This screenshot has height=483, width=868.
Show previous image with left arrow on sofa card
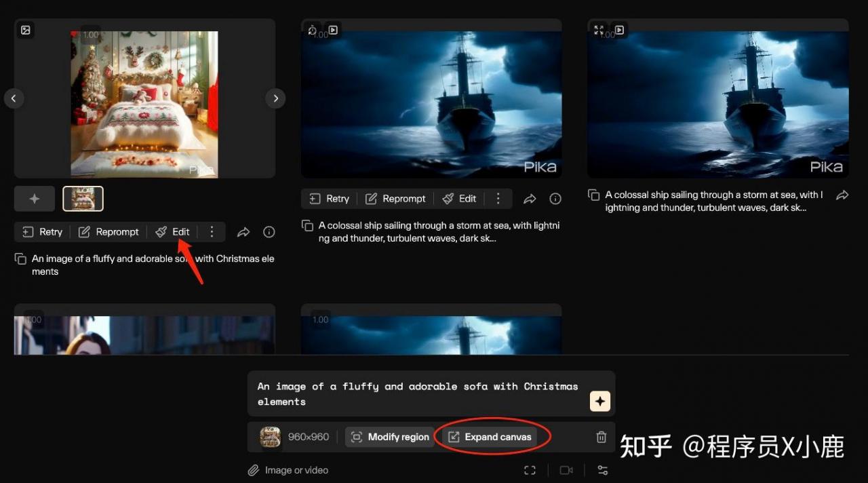pos(14,98)
